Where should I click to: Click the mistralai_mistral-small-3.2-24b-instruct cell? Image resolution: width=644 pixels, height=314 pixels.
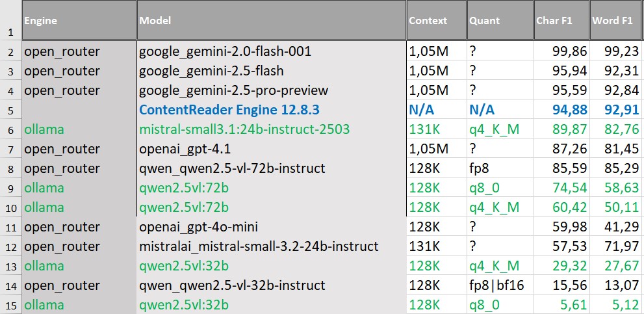pos(259,246)
